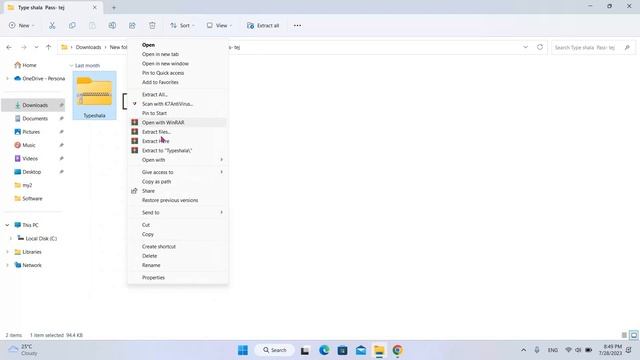Open Microsoft Store from taskbar
Viewport: 640px width, 360px height.
point(342,350)
